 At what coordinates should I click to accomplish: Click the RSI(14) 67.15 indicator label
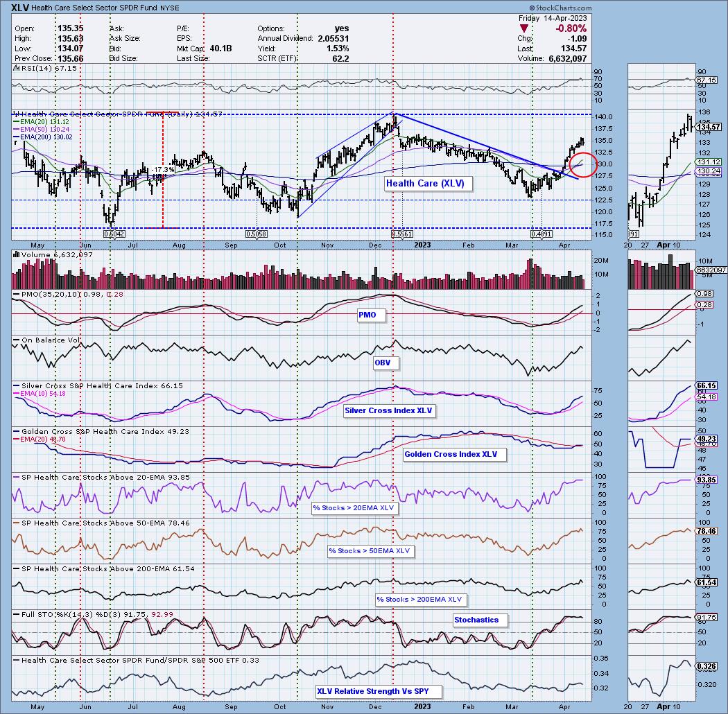46,68
